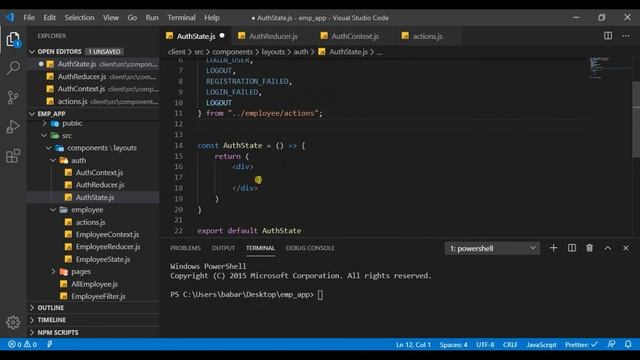Screen dimensions: 640x360
Task: Close the terminal panel
Action: pos(626,248)
